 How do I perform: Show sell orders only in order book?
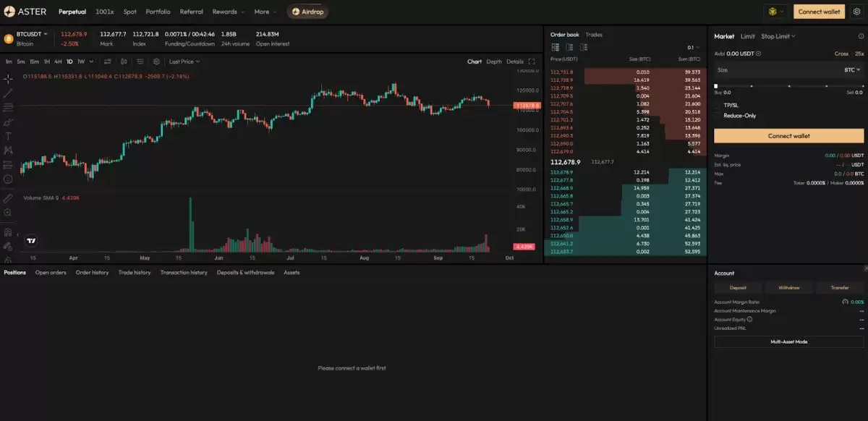pos(584,48)
